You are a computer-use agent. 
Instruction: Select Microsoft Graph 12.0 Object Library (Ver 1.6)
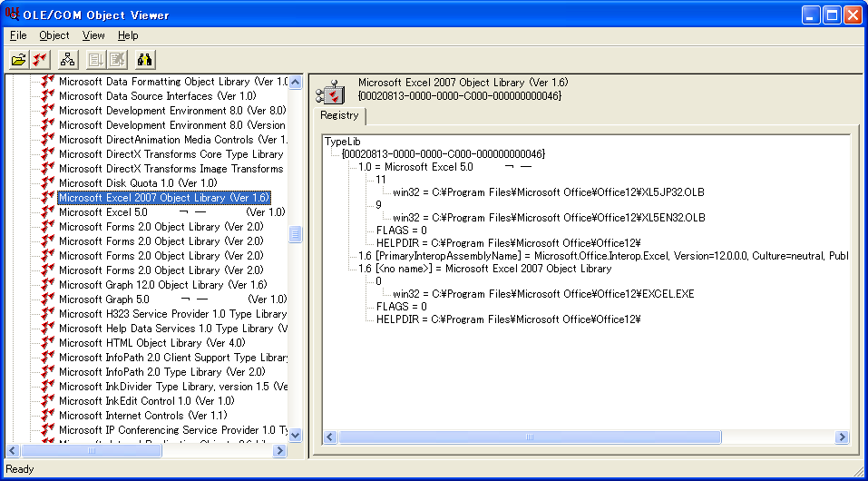tap(162, 284)
